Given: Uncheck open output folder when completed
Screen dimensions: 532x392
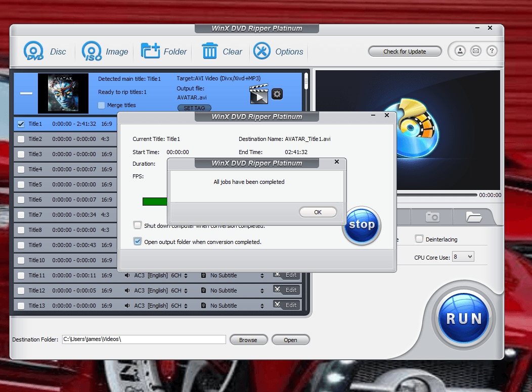Looking at the screenshot, I should click(138, 242).
